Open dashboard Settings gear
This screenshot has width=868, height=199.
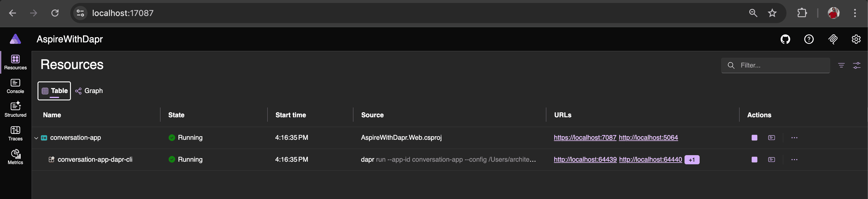(x=856, y=39)
